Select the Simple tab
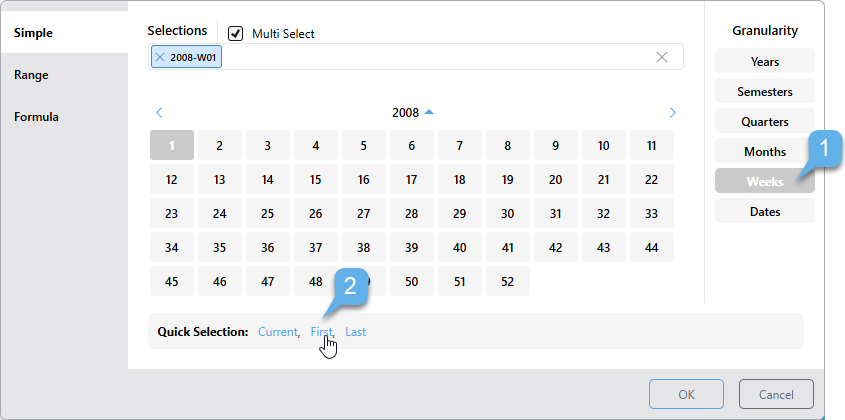 [x=33, y=33]
